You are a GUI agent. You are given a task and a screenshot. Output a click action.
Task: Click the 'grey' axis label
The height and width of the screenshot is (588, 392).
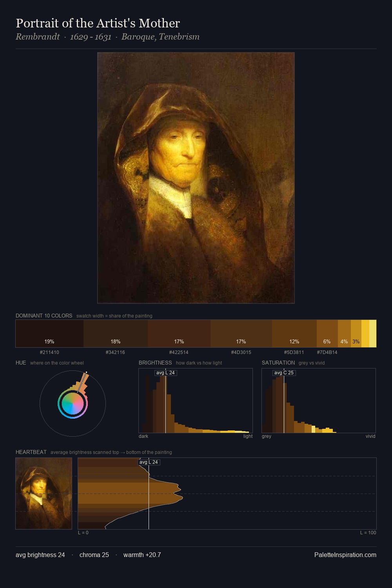point(267,436)
